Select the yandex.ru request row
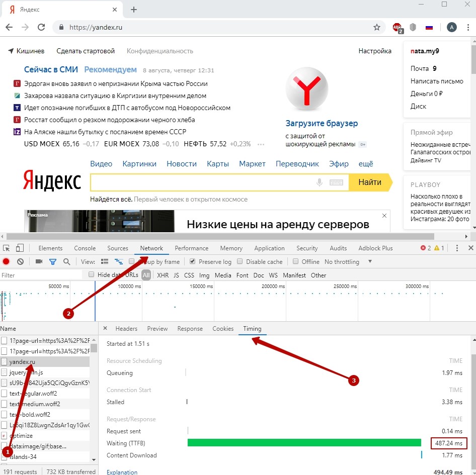 tap(45, 361)
